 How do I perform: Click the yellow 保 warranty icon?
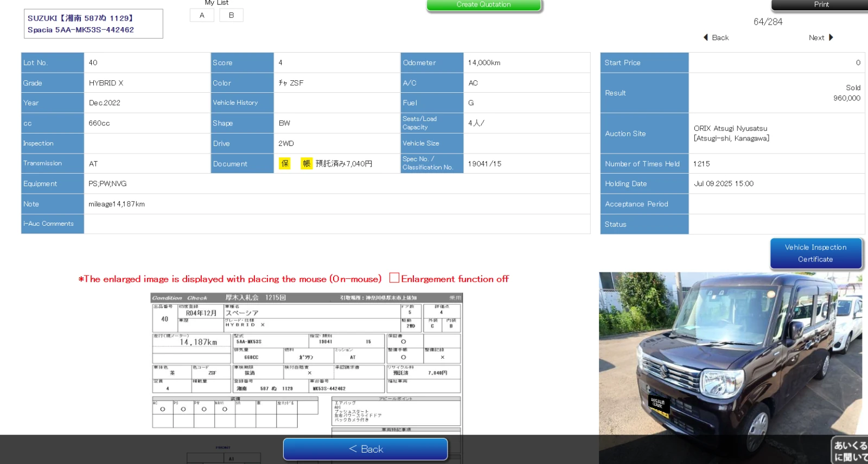(285, 163)
